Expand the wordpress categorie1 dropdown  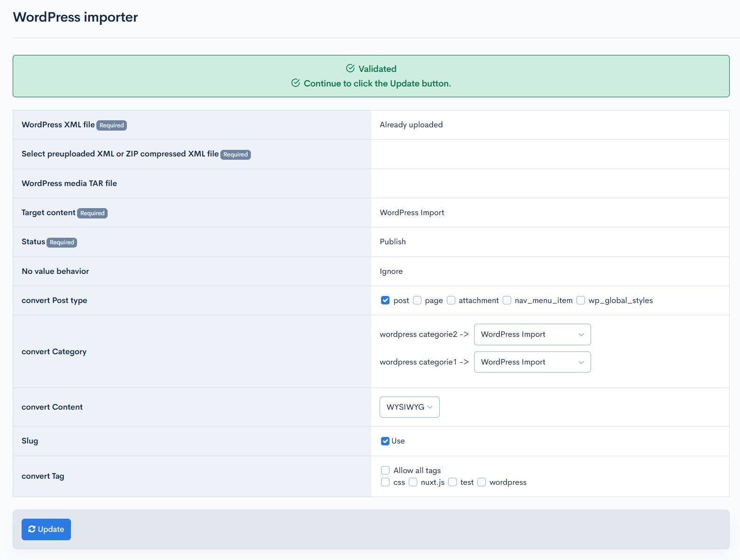click(532, 362)
